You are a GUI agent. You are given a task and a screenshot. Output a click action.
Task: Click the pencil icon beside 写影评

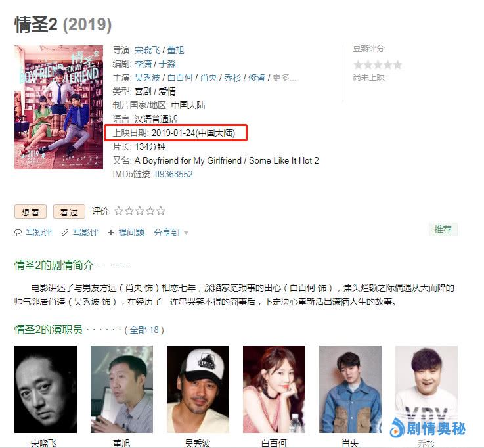click(65, 233)
